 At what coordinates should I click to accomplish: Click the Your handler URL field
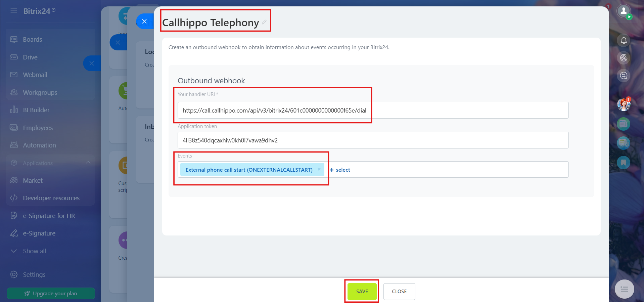[373, 110]
